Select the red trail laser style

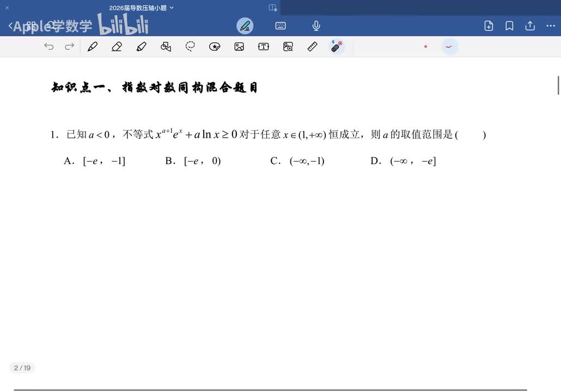click(x=449, y=46)
